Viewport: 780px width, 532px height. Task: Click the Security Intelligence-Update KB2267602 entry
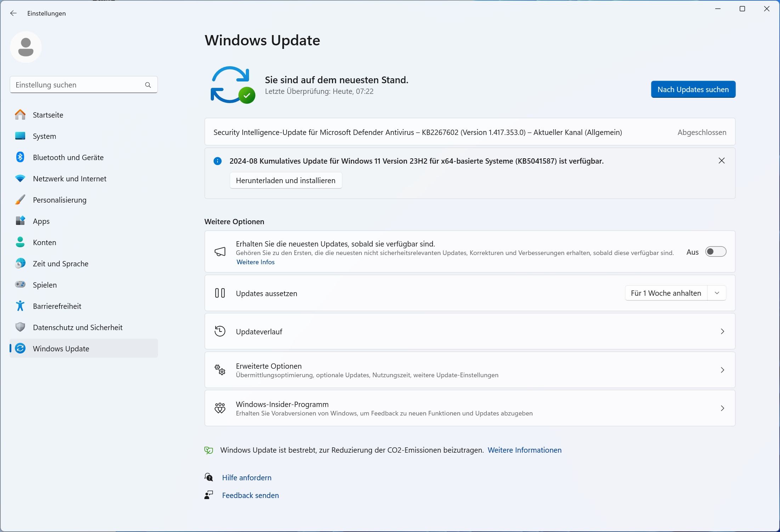coord(470,132)
